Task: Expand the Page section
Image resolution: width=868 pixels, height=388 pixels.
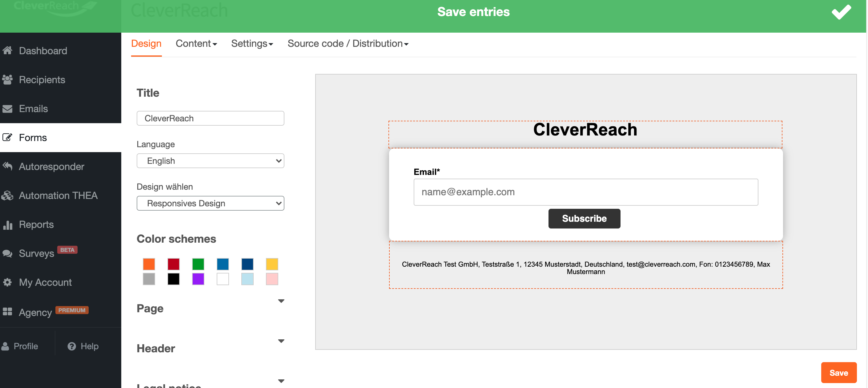Action: 281,301
